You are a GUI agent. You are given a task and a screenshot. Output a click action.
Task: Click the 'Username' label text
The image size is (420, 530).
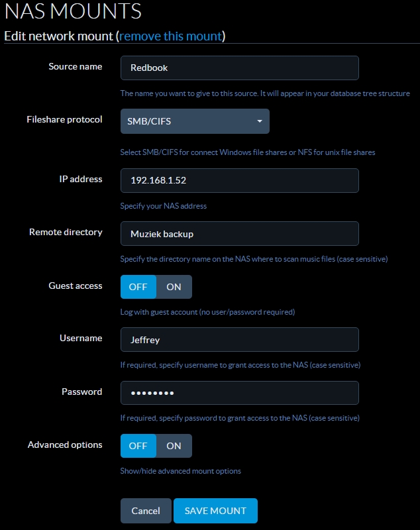[81, 338]
